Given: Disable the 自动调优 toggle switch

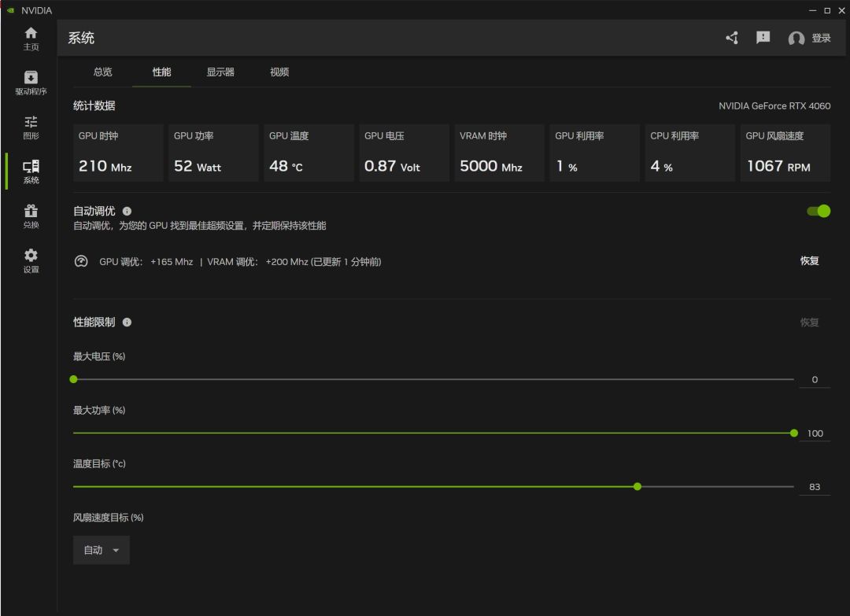Looking at the screenshot, I should (x=819, y=211).
